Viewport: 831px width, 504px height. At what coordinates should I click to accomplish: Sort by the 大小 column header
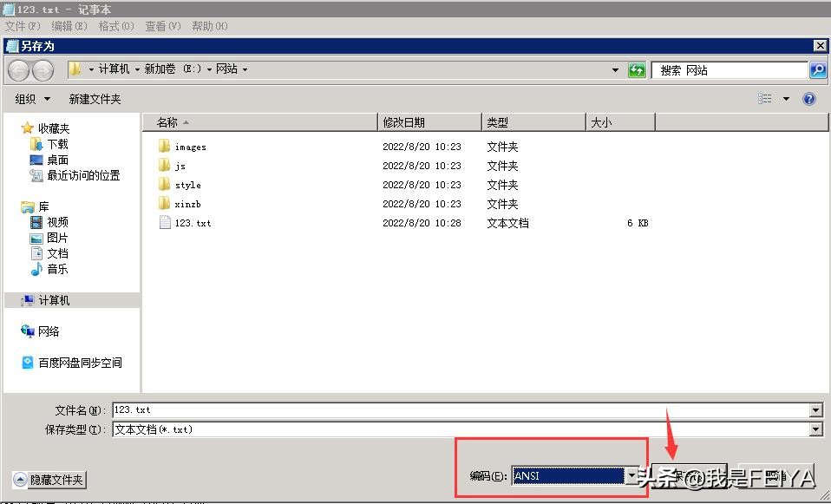[x=620, y=122]
